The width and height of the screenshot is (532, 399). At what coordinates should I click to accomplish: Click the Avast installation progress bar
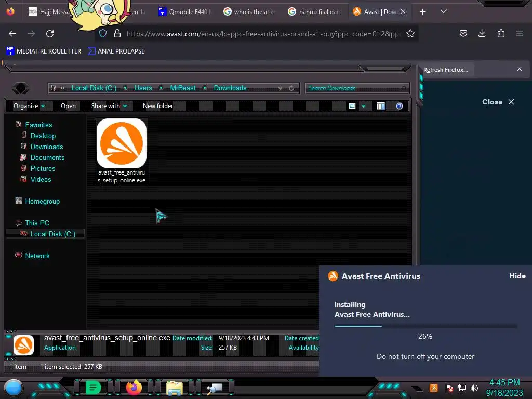pyautogui.click(x=425, y=326)
